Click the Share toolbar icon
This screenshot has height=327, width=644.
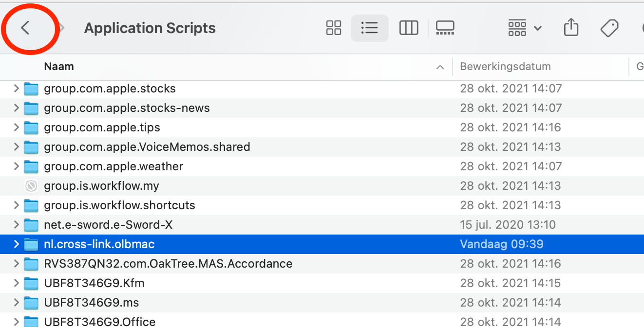[571, 27]
